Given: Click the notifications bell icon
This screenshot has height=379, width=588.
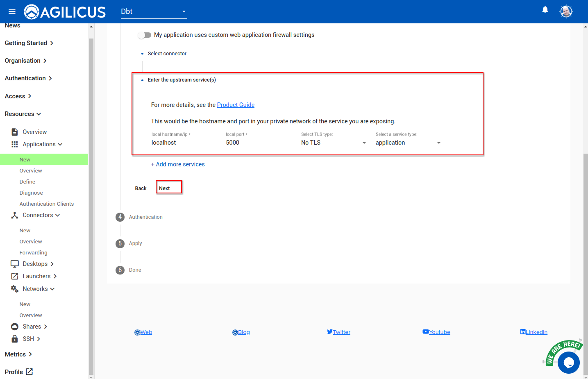Looking at the screenshot, I should [545, 10].
